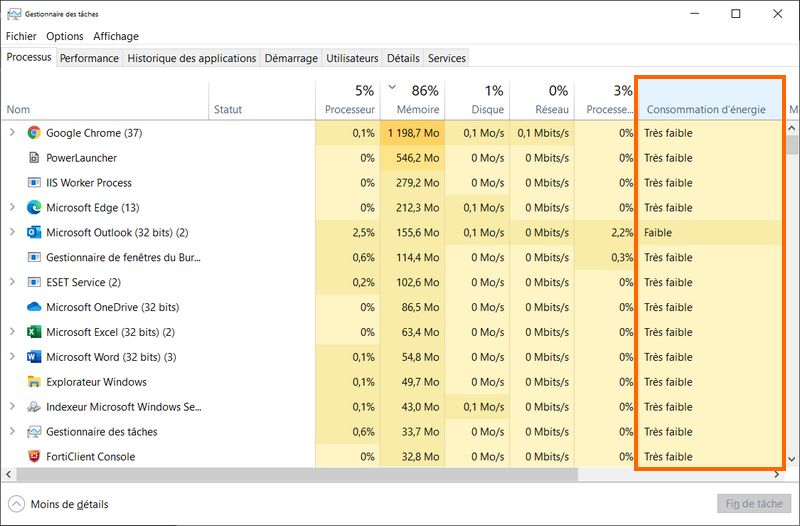The width and height of the screenshot is (800, 526).
Task: Click the Microsoft Outlook icon
Action: point(34,233)
